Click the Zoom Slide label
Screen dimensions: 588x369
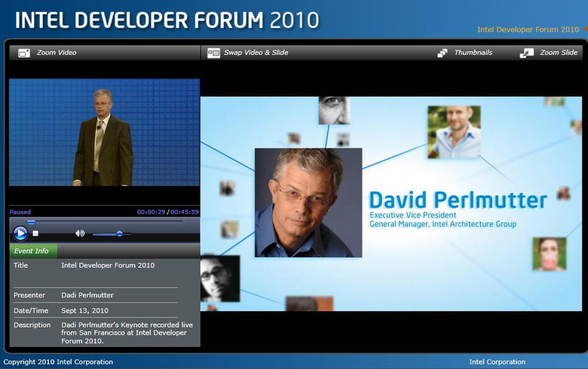tap(559, 53)
